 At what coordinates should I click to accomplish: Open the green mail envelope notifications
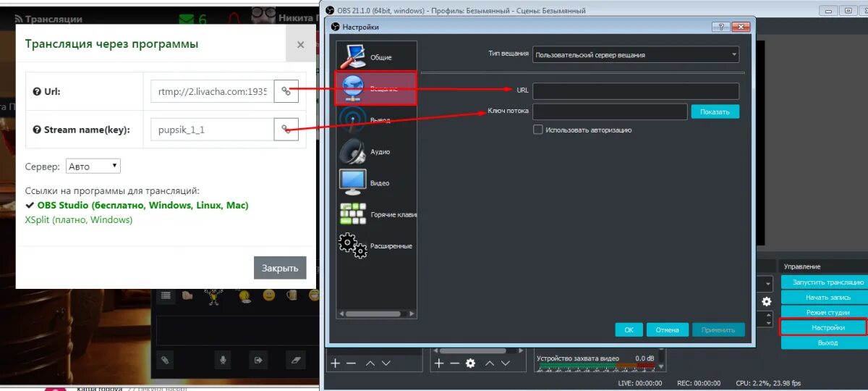pyautogui.click(x=187, y=20)
